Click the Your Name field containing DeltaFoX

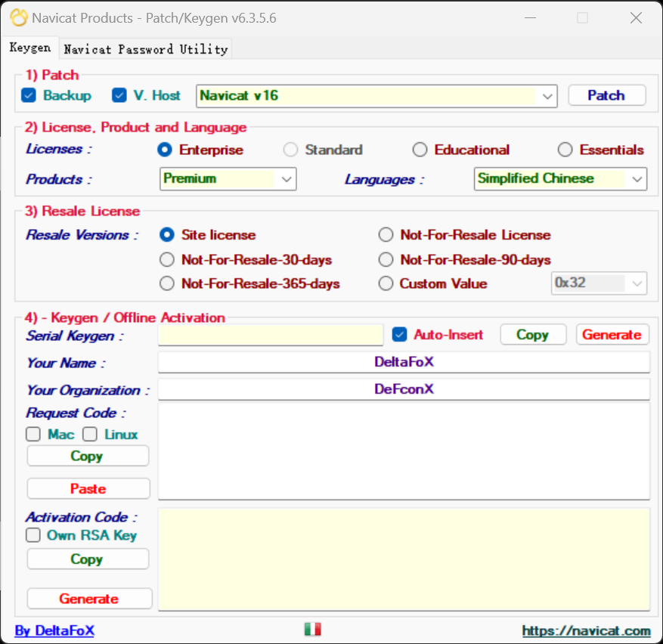tap(404, 362)
